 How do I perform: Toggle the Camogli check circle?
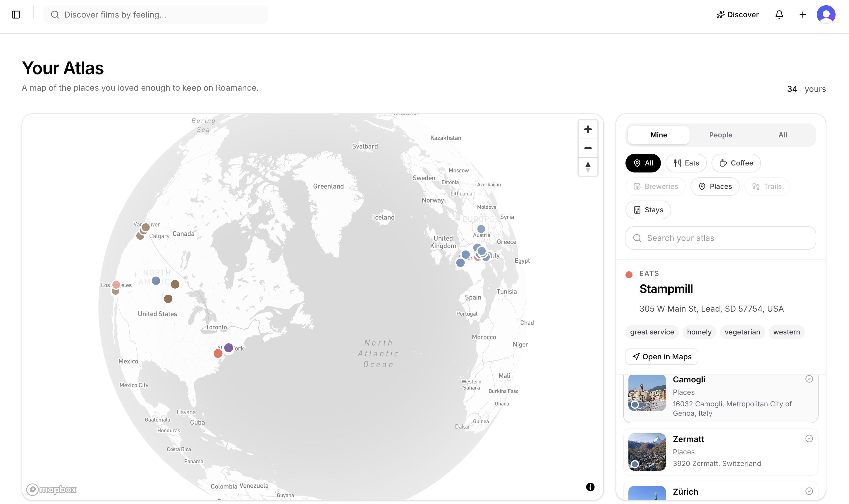point(809,379)
